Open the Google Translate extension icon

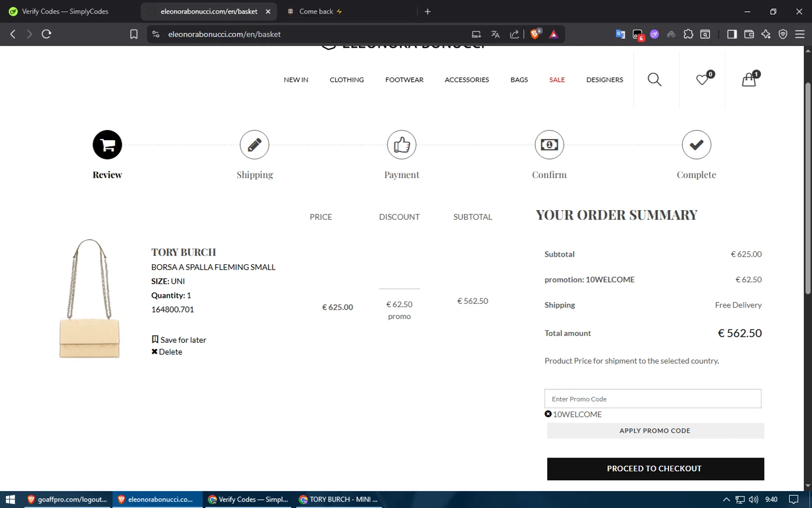click(620, 34)
